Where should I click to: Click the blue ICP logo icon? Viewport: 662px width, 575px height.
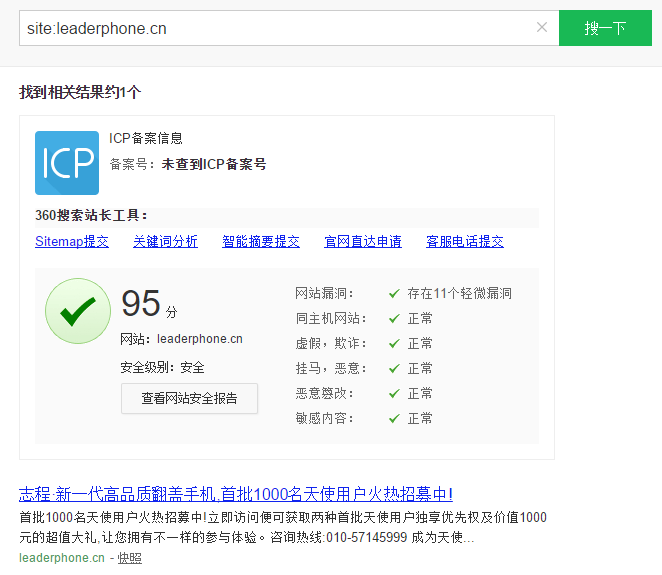click(x=67, y=163)
